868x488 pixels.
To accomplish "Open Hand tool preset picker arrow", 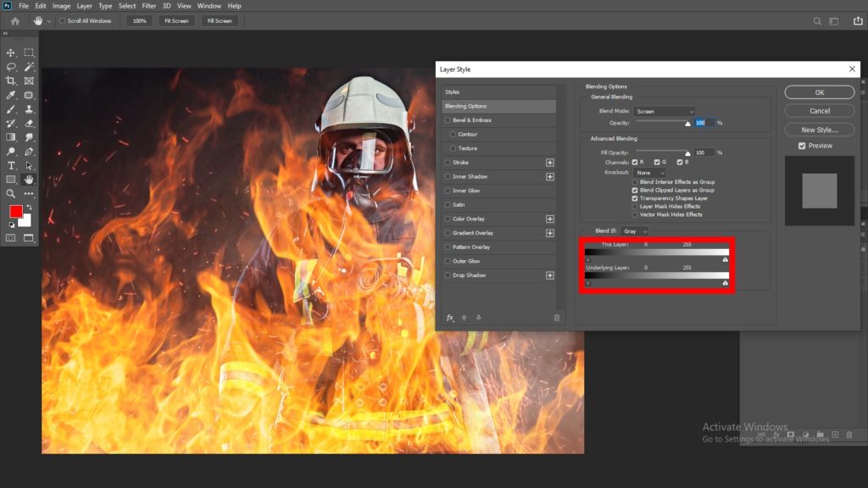I will click(48, 21).
